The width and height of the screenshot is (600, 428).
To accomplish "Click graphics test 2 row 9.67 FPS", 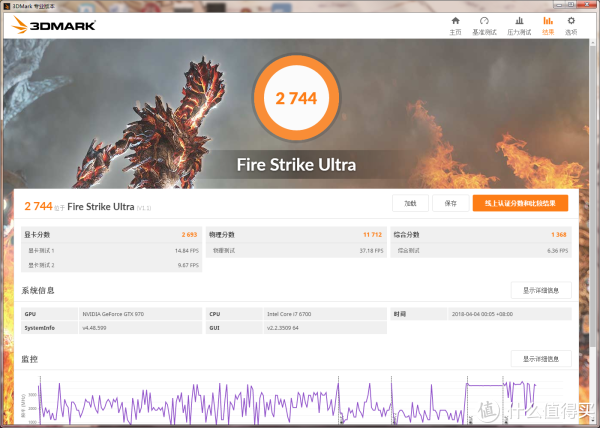I will click(x=111, y=265).
